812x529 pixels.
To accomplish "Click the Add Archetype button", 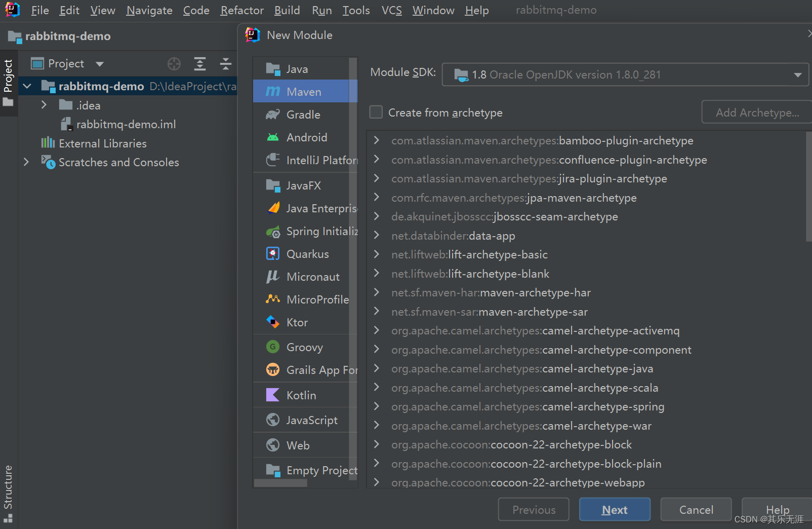I will tap(757, 112).
